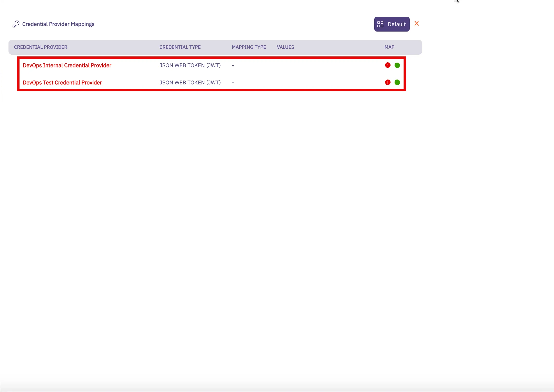Viewport: 554px width, 392px height.
Task: Click green map dot for DevOps Test provider
Action: point(397,82)
